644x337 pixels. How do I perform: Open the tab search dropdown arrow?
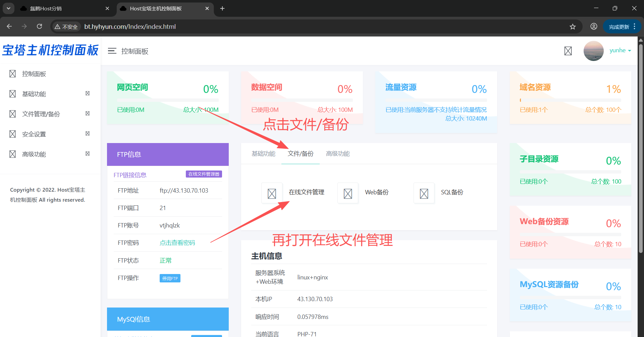click(8, 8)
